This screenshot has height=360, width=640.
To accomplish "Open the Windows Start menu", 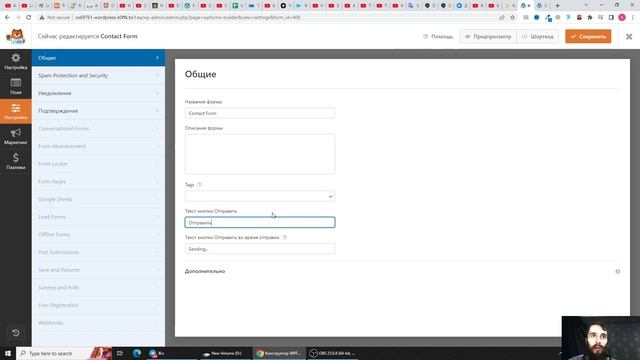I will 8,353.
